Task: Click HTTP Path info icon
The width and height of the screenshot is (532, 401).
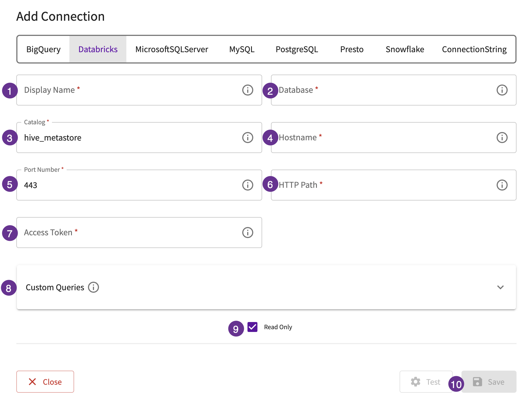Action: 502,185
